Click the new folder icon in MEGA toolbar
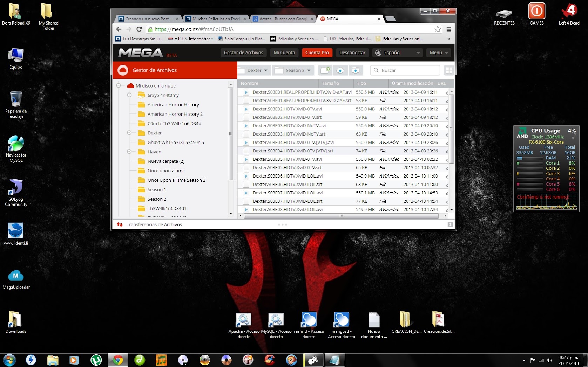 click(325, 70)
